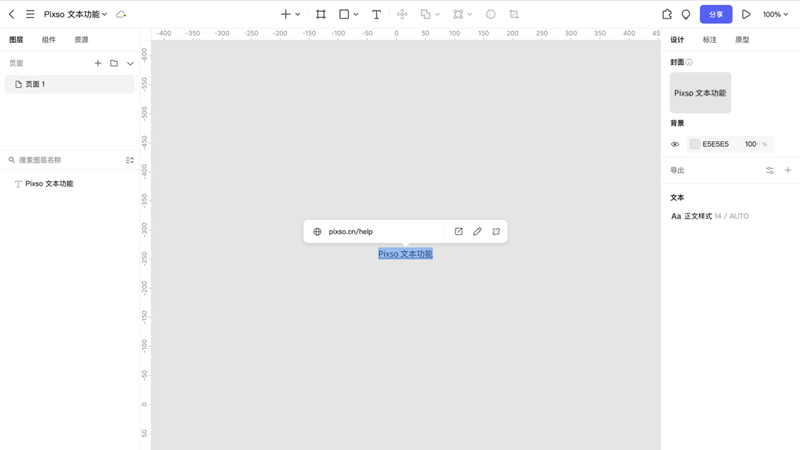Select the Pixso 文本功能 text layer
This screenshot has height=450, width=800.
coord(49,184)
